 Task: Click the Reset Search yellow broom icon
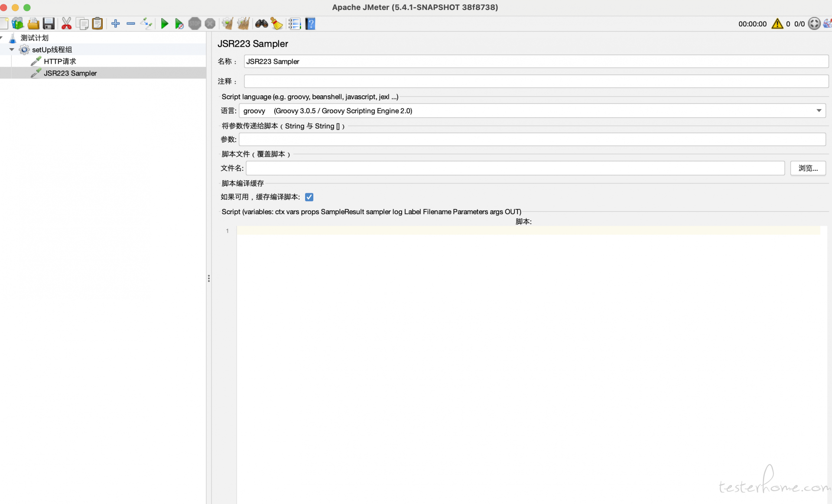click(x=276, y=23)
